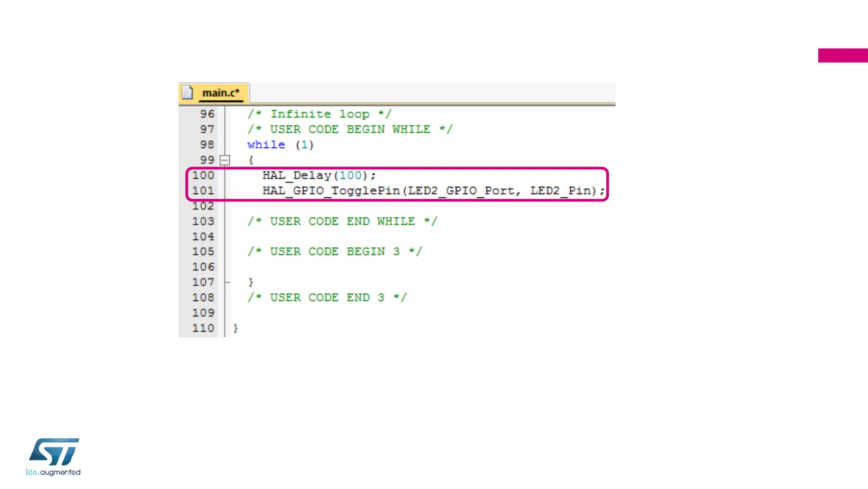Click the 'USER CODE BEGIN 3' comment
868x489 pixels.
coord(335,252)
